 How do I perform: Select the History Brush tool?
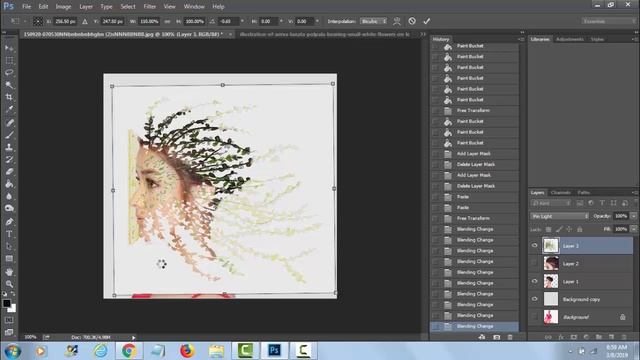tap(9, 159)
